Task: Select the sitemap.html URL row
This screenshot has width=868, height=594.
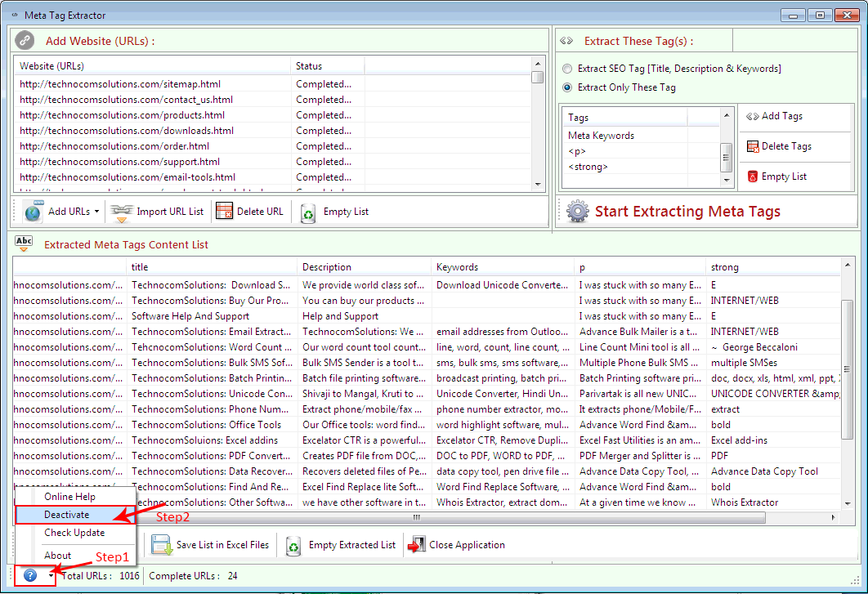Action: coord(272,84)
